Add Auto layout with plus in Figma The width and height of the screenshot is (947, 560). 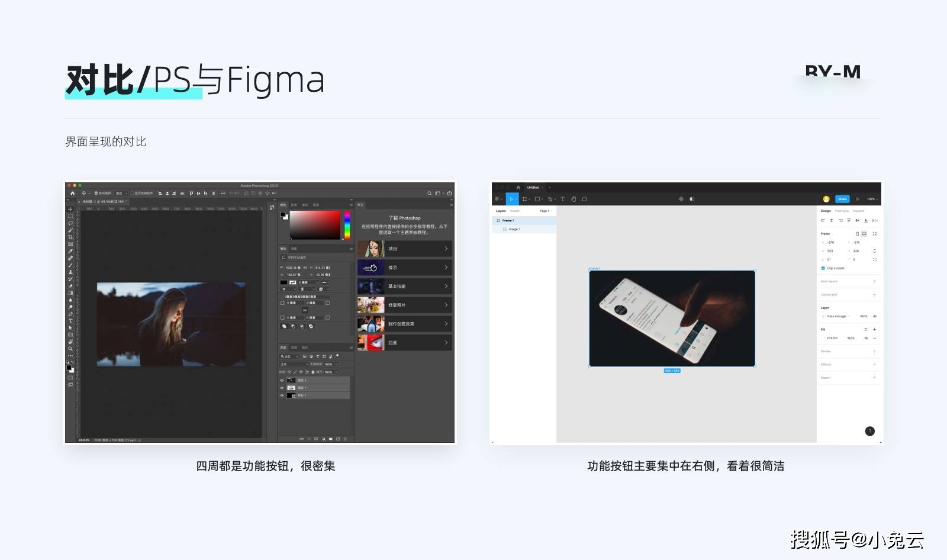click(874, 281)
